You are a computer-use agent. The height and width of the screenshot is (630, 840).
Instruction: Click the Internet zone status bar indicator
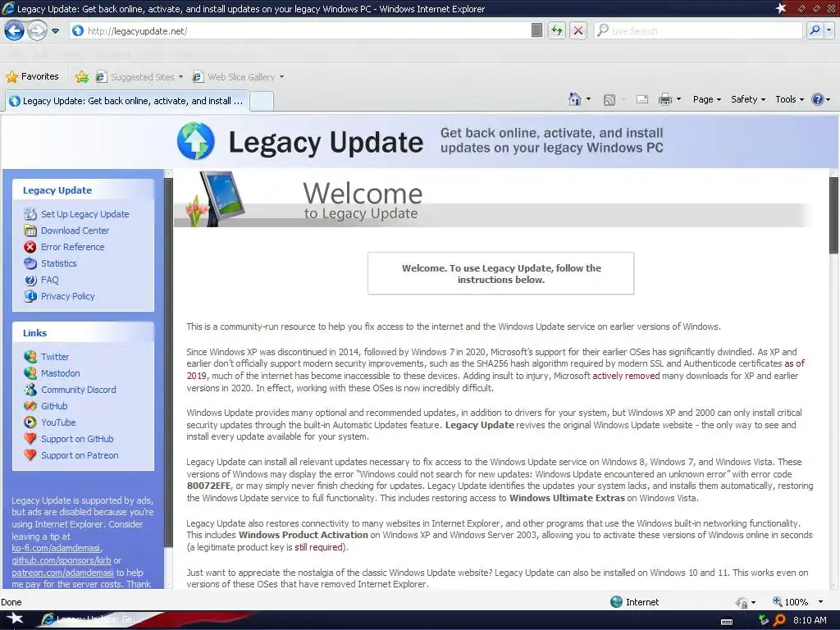click(x=635, y=602)
